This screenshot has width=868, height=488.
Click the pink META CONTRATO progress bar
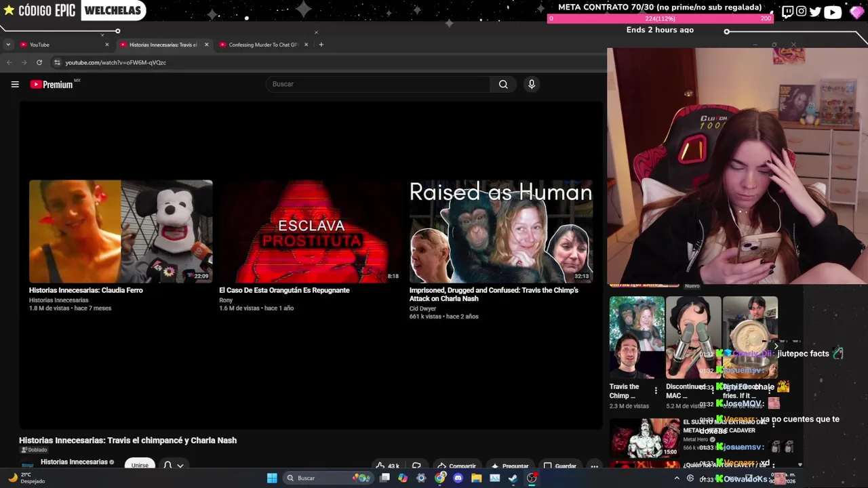click(660, 18)
